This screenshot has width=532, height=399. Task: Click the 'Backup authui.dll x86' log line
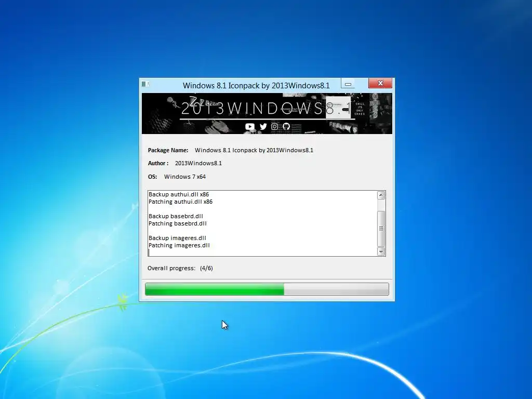(179, 194)
